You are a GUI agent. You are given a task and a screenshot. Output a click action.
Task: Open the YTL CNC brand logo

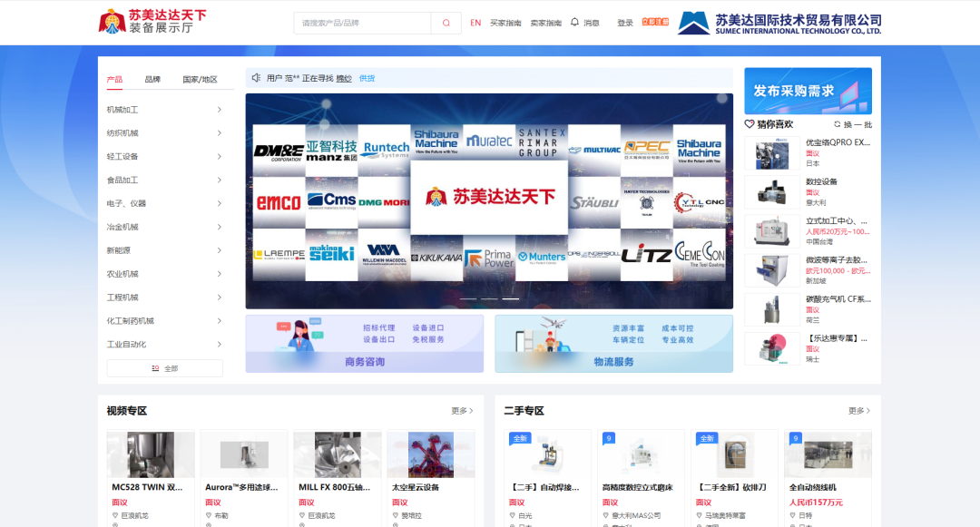pos(700,202)
